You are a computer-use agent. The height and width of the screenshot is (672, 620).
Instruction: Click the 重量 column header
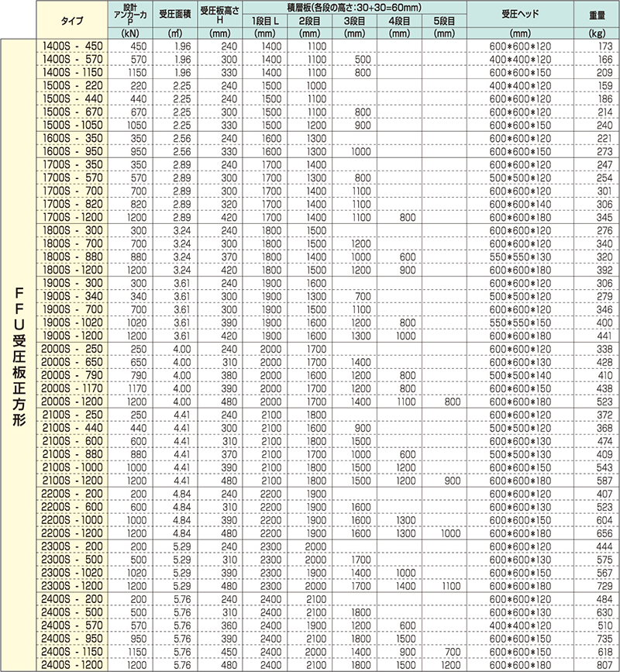tap(597, 14)
